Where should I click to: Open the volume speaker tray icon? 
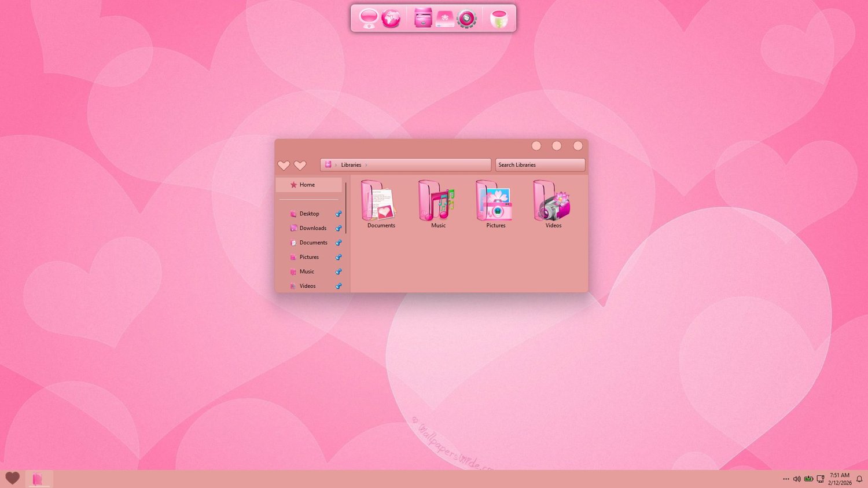pos(797,479)
